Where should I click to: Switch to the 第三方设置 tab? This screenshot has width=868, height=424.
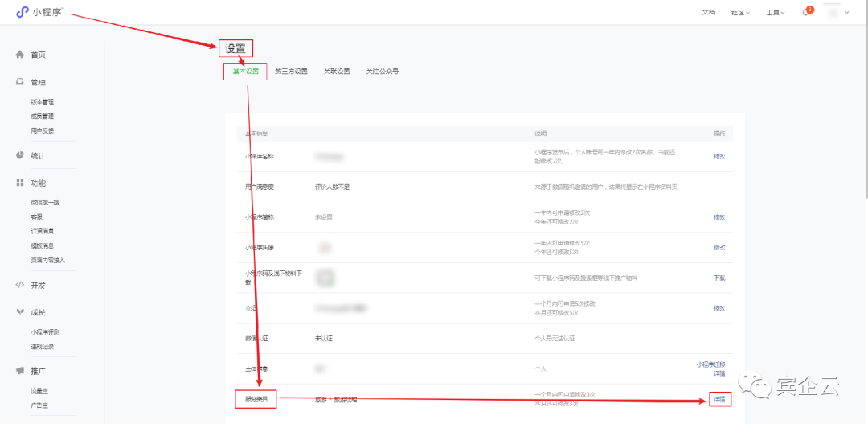click(x=291, y=72)
